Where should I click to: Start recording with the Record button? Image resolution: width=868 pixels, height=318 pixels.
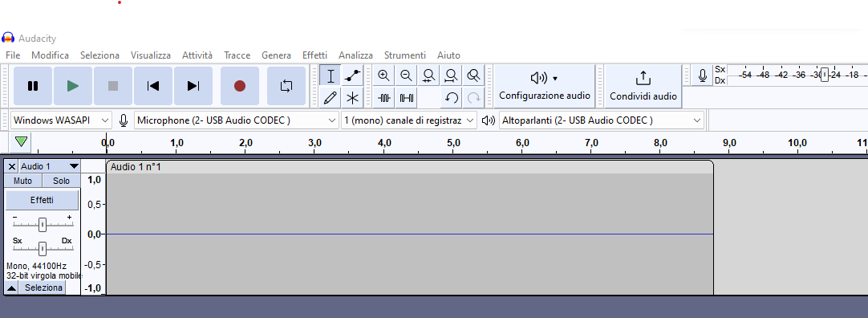click(240, 86)
